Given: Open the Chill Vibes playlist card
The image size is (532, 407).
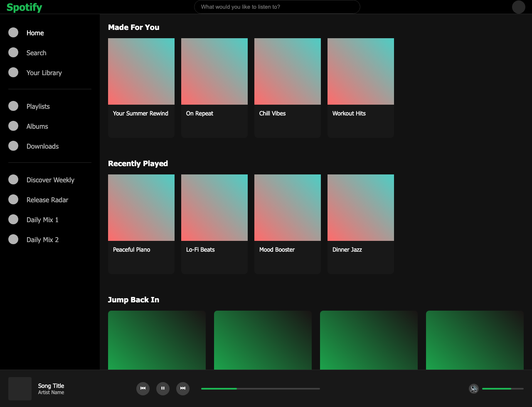Looking at the screenshot, I should click(287, 87).
